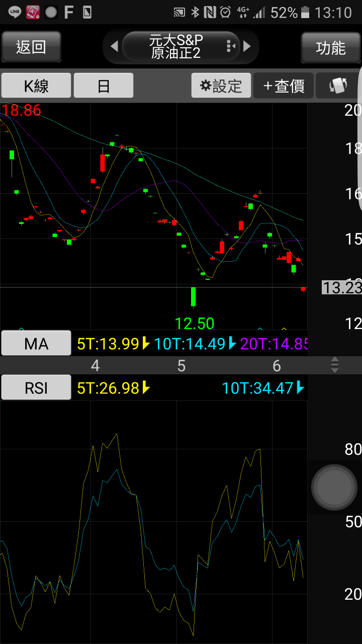
Task: Open 設定 chart settings with gear
Action: point(221,86)
